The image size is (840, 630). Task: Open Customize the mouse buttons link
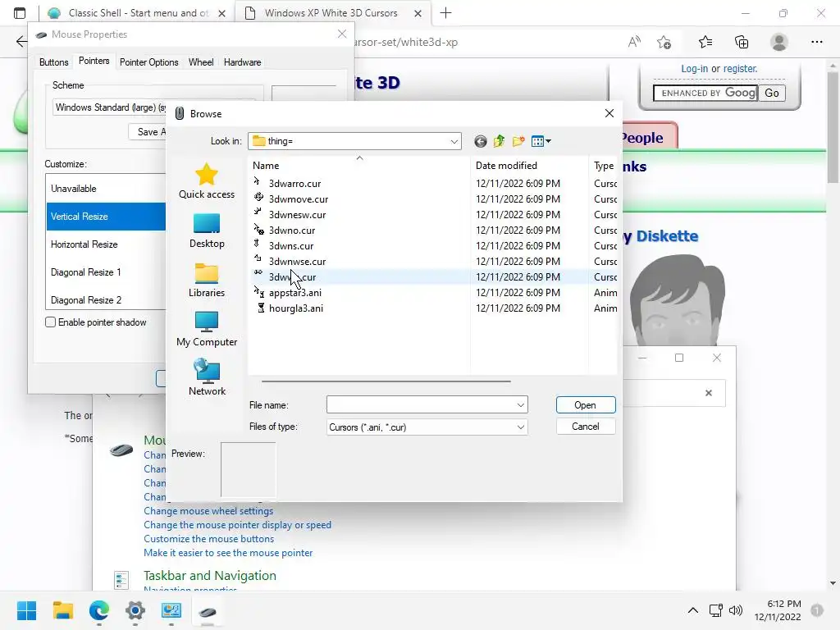(209, 539)
